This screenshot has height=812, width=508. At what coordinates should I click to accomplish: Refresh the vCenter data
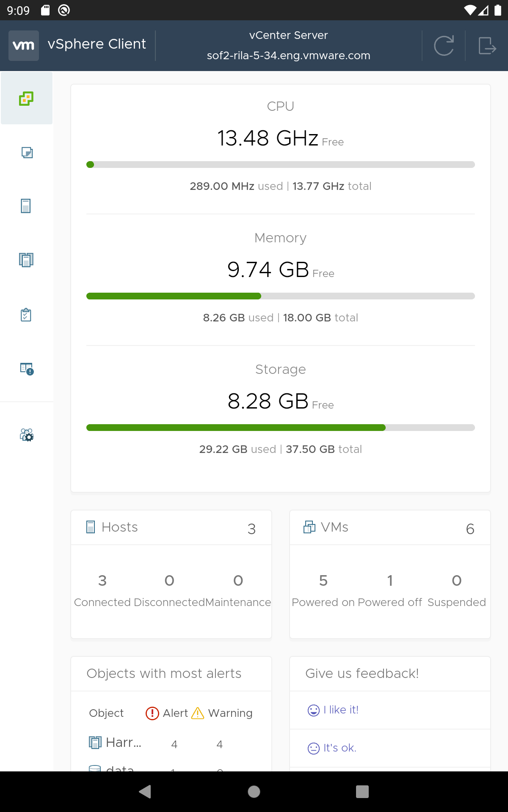444,46
